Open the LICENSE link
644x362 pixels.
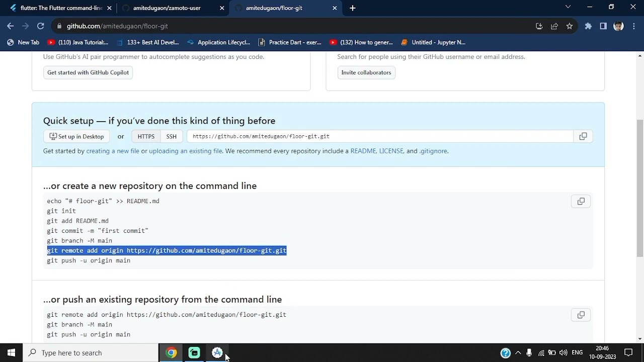point(391,151)
